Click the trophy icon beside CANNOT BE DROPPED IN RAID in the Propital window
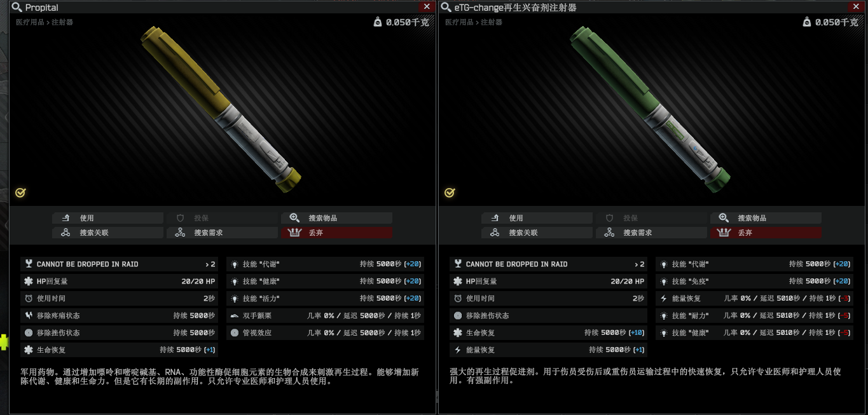 point(28,264)
